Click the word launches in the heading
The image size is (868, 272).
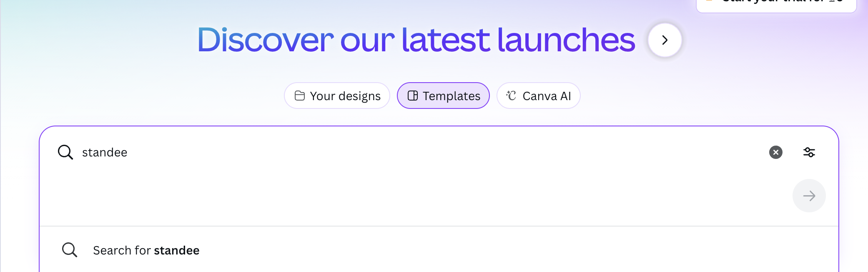coord(566,40)
